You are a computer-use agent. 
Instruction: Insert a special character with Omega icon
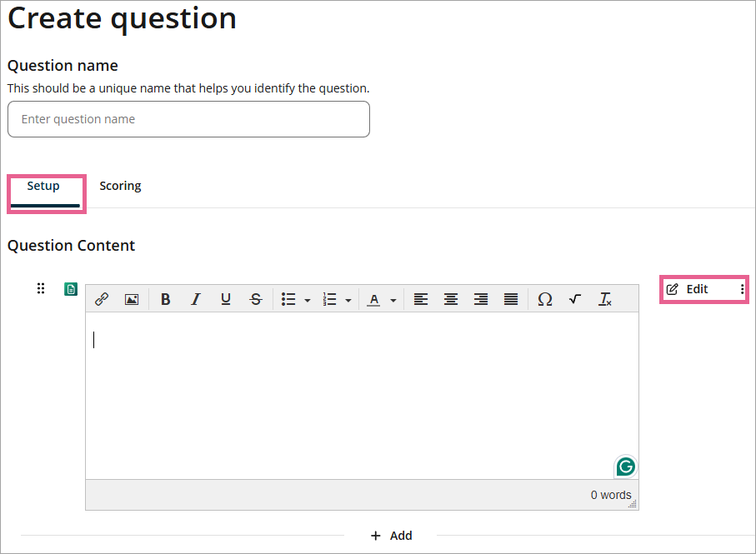coord(544,299)
